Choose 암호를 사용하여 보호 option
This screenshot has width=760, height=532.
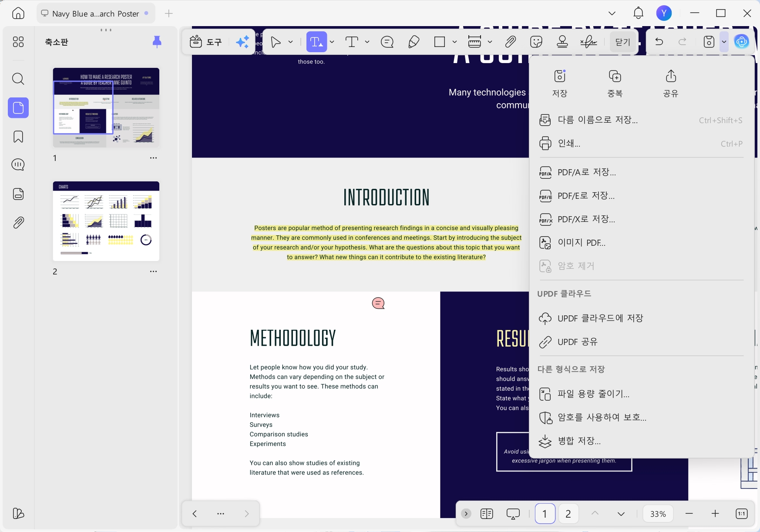[x=641, y=418]
